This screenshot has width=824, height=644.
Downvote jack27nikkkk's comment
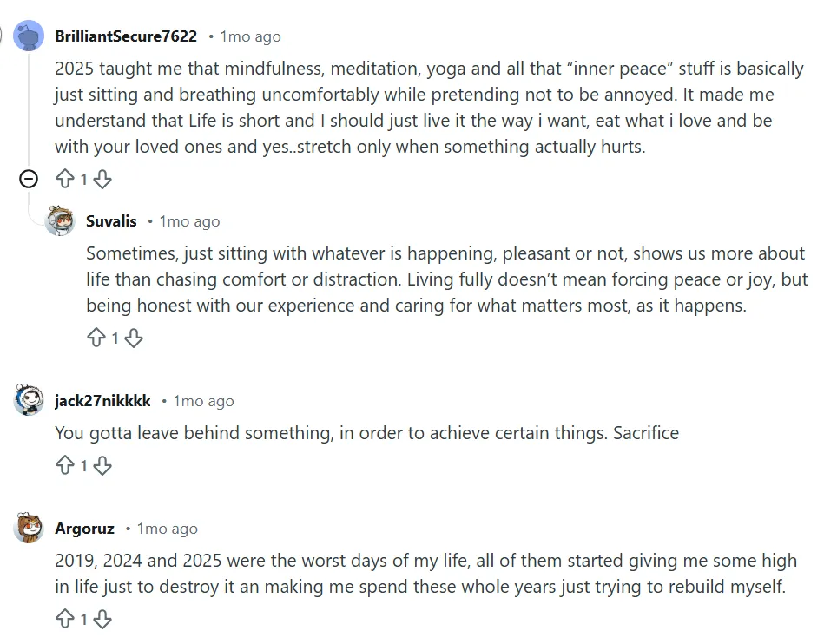click(102, 466)
